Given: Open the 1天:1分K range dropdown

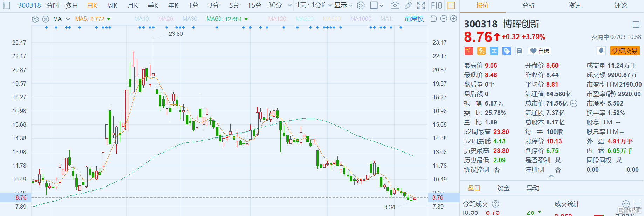Looking at the screenshot, I should (x=314, y=6).
